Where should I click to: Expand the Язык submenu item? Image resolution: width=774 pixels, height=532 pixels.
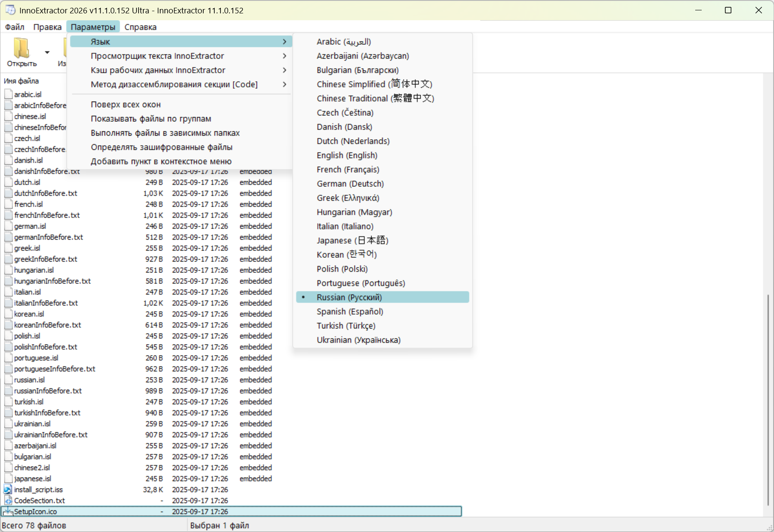(x=181, y=42)
